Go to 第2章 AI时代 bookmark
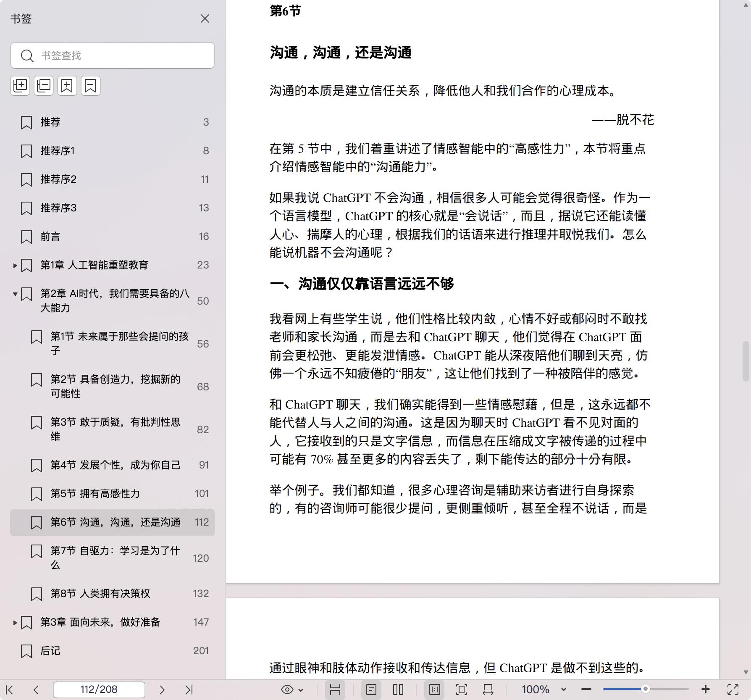The width and height of the screenshot is (751, 700). click(x=113, y=301)
